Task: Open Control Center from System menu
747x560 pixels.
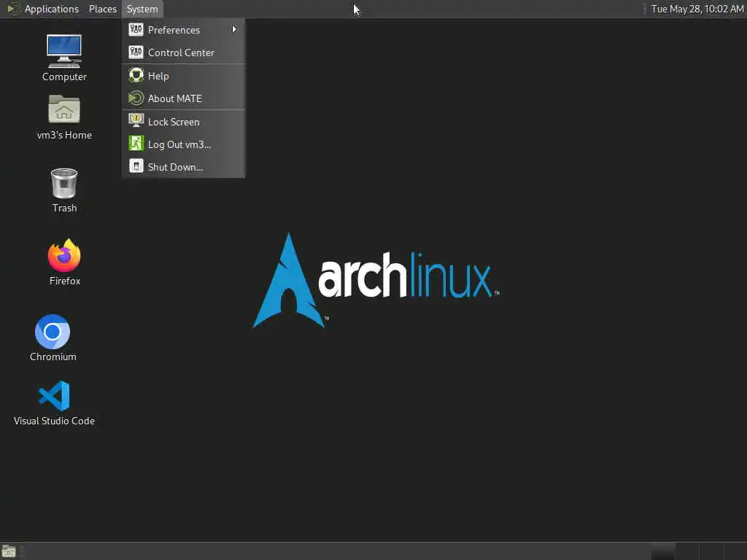Action: point(183,52)
